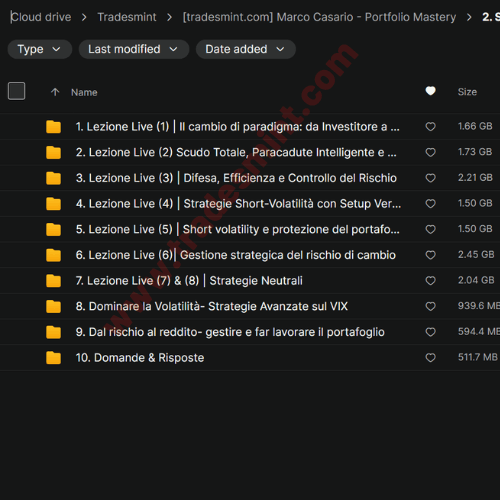Go to Tradesmint breadcrumb
Screen dimensions: 500x500
(x=127, y=17)
